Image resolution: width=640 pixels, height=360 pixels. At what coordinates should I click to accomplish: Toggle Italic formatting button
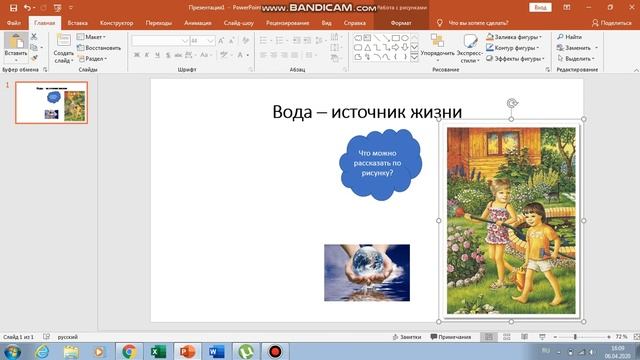click(x=147, y=55)
